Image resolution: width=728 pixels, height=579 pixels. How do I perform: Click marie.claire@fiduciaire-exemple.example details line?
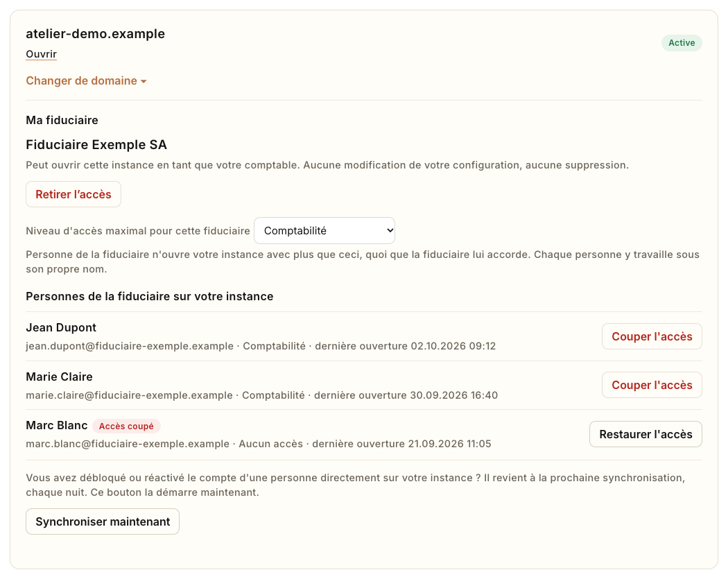click(262, 395)
